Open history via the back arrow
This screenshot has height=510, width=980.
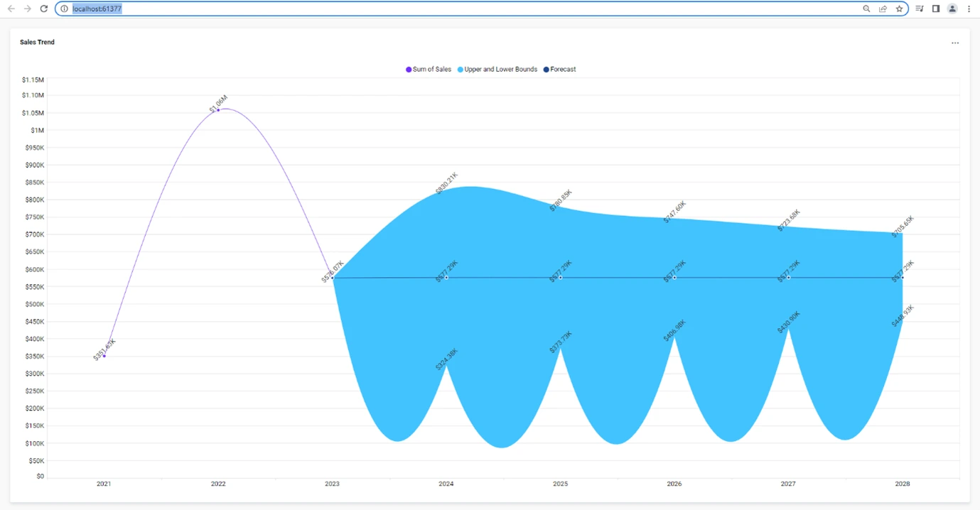10,9
